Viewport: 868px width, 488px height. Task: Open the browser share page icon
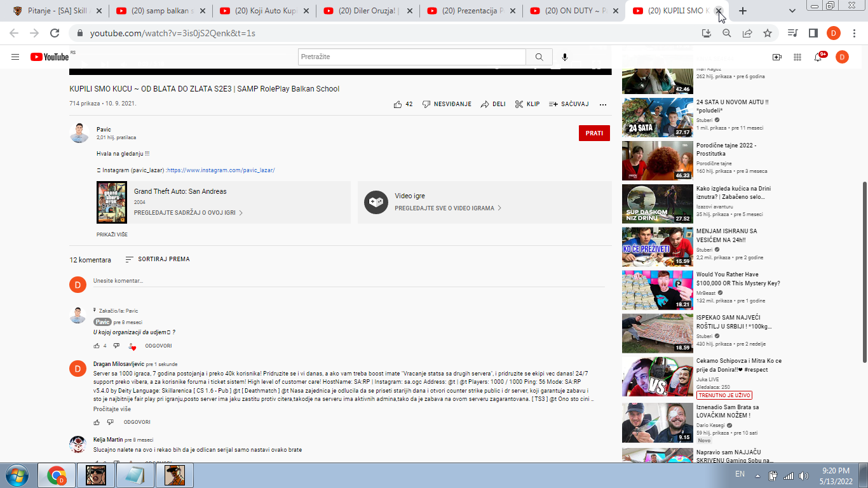click(747, 33)
